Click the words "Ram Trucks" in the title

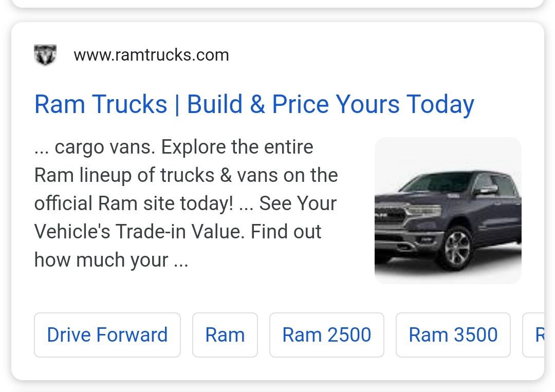click(101, 104)
